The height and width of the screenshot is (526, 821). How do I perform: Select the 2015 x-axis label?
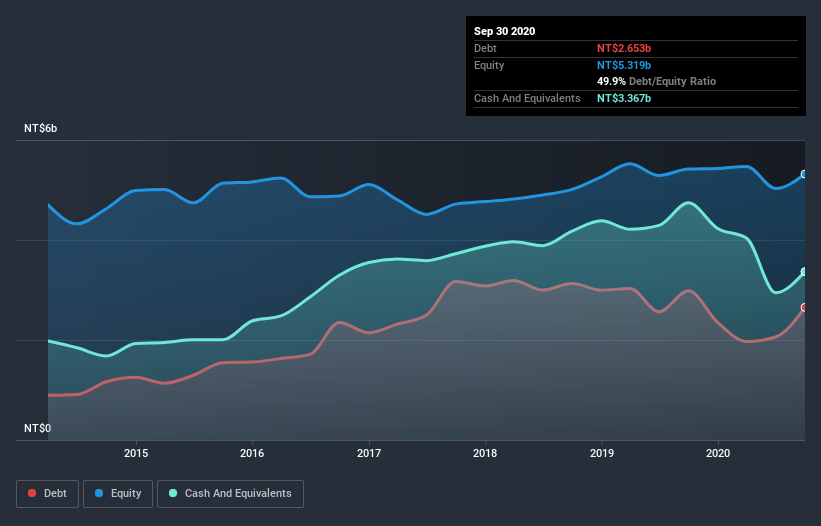click(x=136, y=453)
